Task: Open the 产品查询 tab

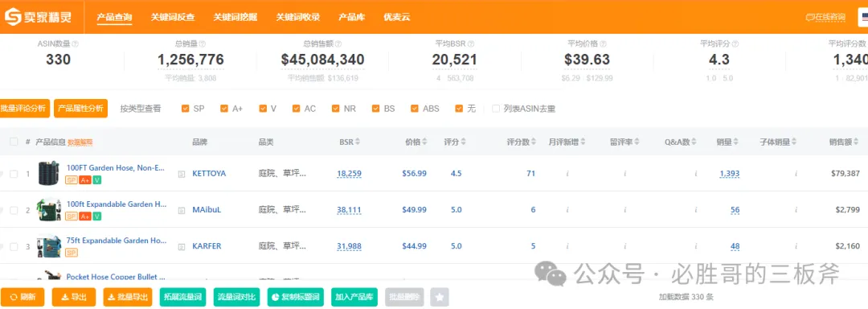Action: (115, 17)
